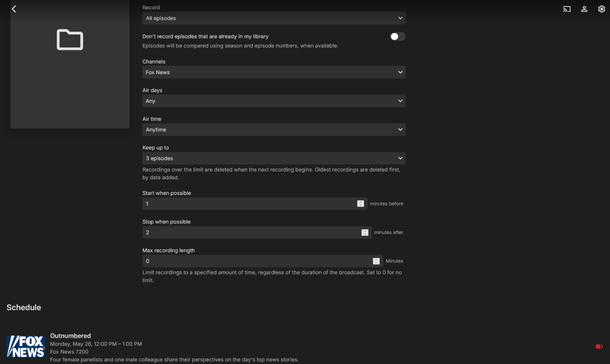This screenshot has width=610, height=364.
Task: Expand the Keep up to dropdown
Action: [273, 158]
